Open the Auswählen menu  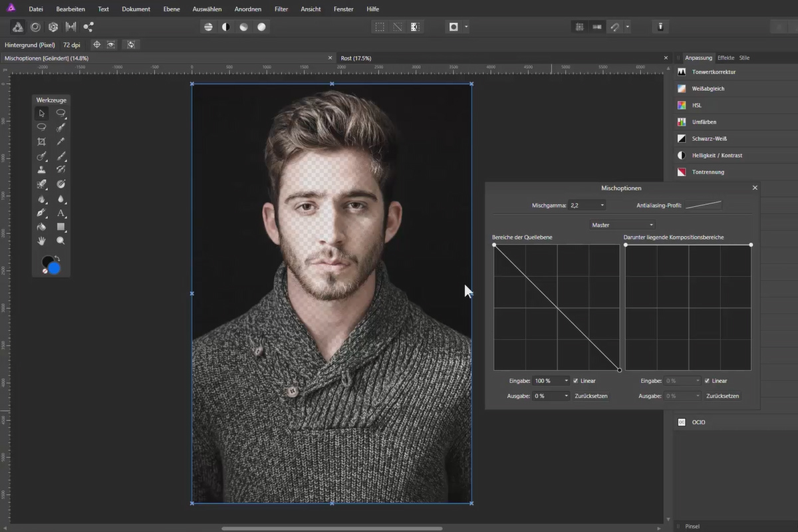208,9
